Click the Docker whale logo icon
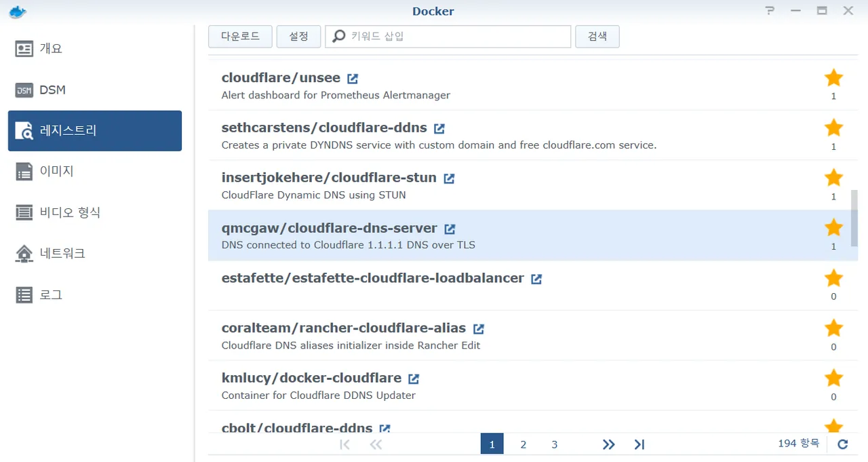 tap(17, 11)
